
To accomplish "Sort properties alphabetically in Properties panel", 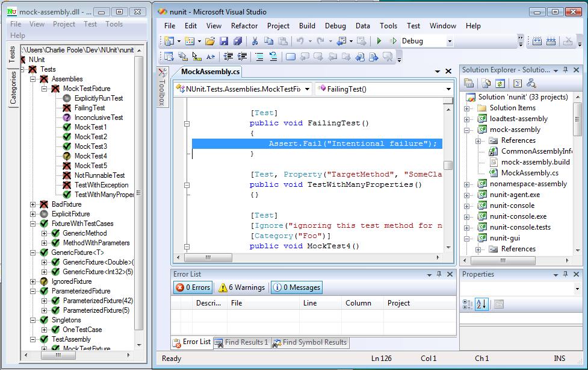I will pyautogui.click(x=481, y=304).
